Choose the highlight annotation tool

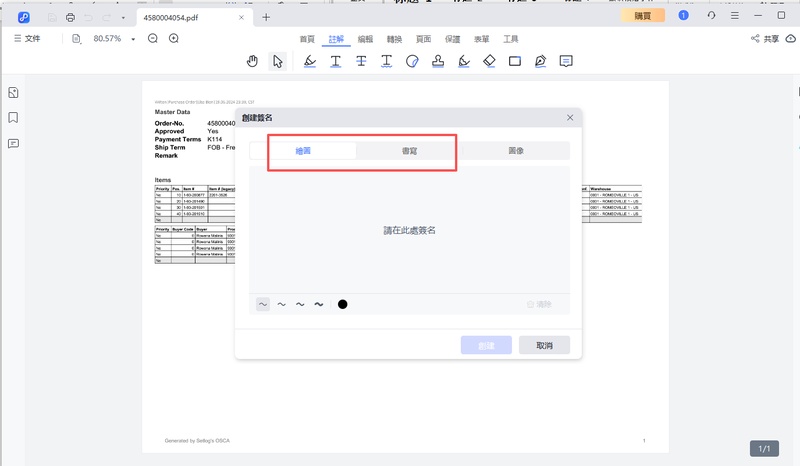(309, 61)
